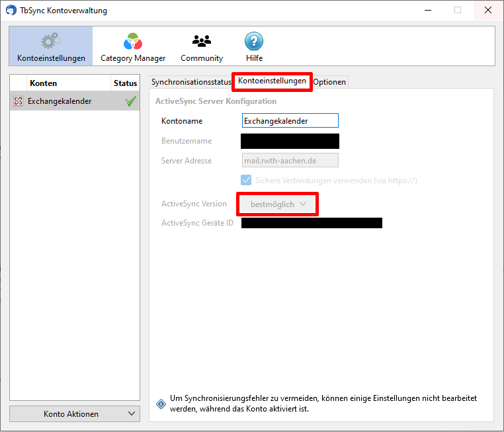Click the Benutzername label
The height and width of the screenshot is (432, 504).
click(187, 141)
